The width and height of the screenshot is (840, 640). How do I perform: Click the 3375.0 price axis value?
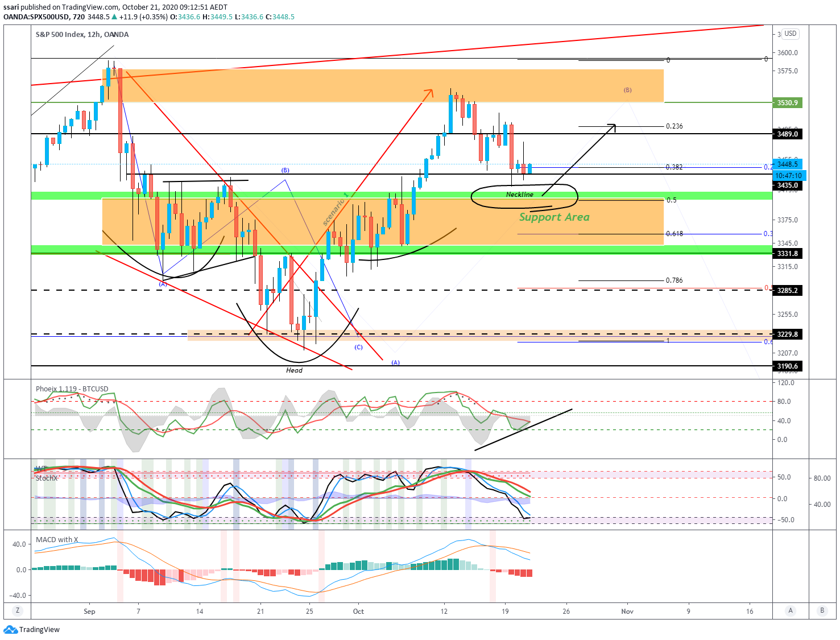coord(788,220)
